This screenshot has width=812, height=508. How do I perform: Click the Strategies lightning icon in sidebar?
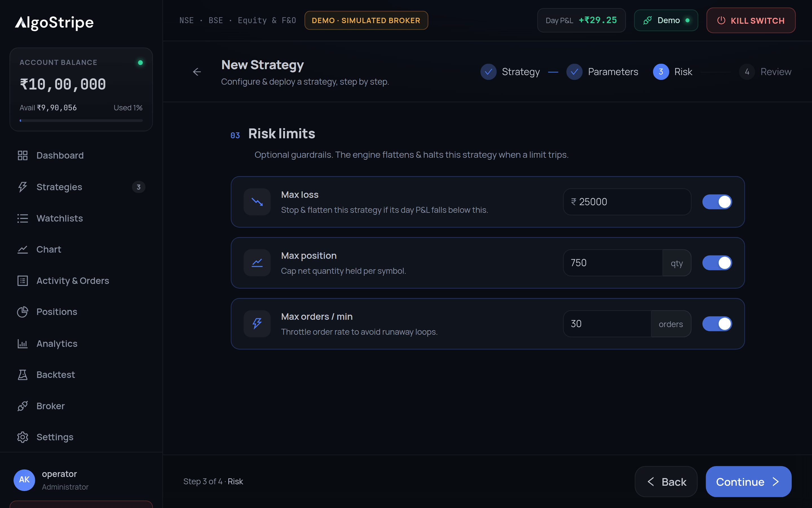click(23, 187)
